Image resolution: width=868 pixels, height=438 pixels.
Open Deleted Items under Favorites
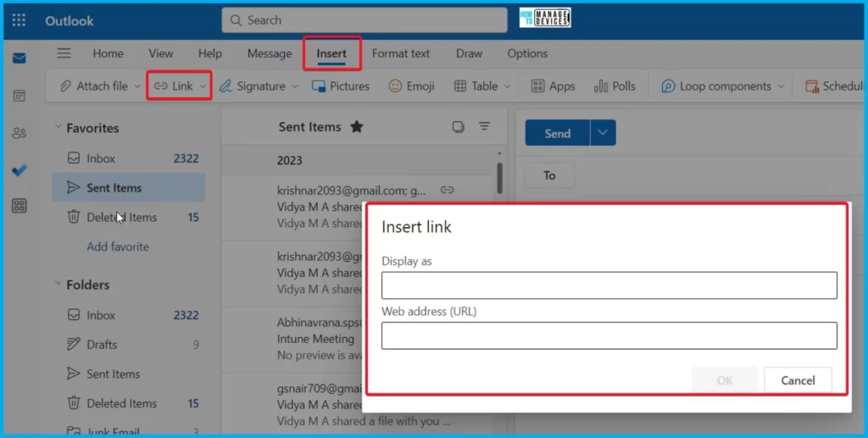[x=129, y=218]
